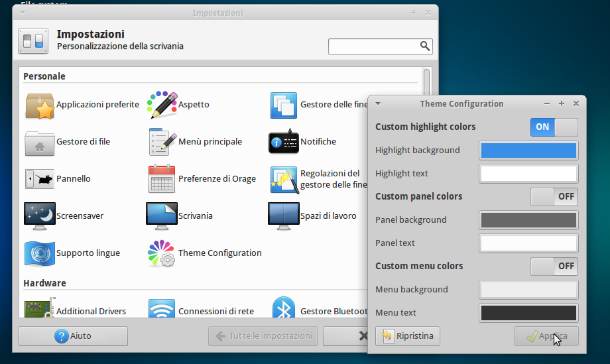Open Applicazioni preferite settings

(82, 105)
